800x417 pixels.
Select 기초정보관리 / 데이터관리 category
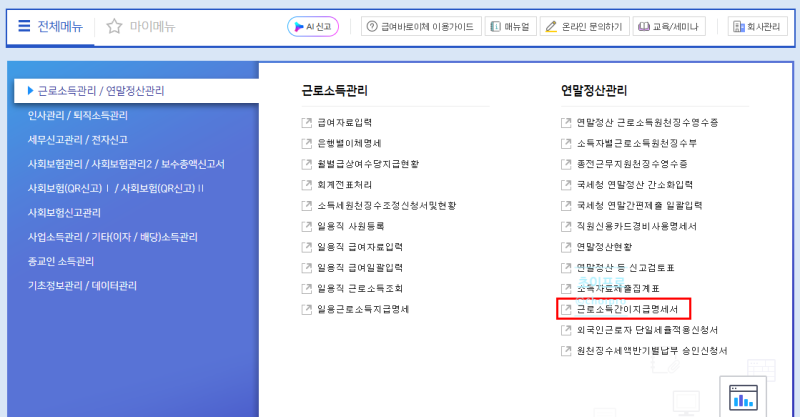click(x=82, y=286)
